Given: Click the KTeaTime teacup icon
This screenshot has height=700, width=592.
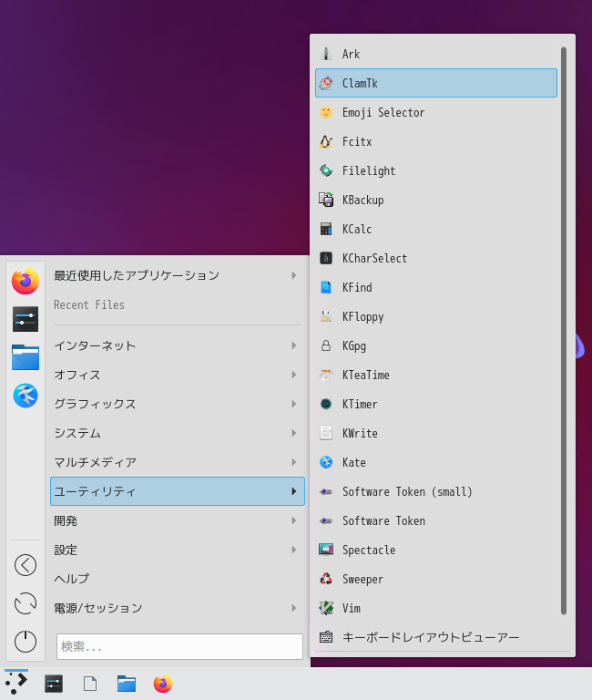Looking at the screenshot, I should pyautogui.click(x=326, y=375).
